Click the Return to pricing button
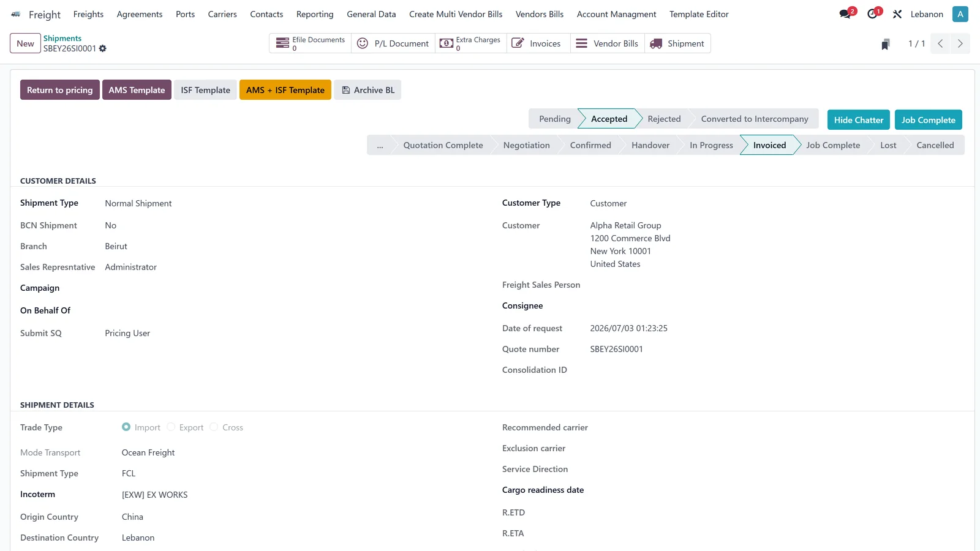The width and height of the screenshot is (980, 551). pos(60,90)
